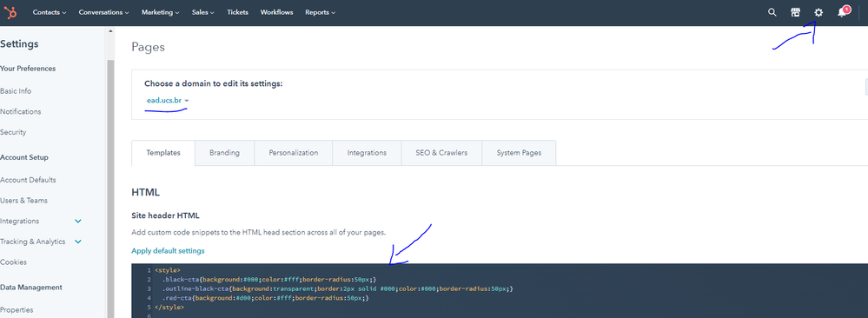The width and height of the screenshot is (868, 318).
Task: Switch to the Integrations tab
Action: pos(367,153)
